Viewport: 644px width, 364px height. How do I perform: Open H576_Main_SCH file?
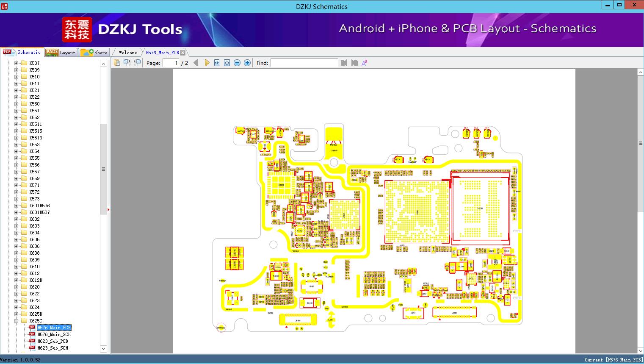pos(54,334)
